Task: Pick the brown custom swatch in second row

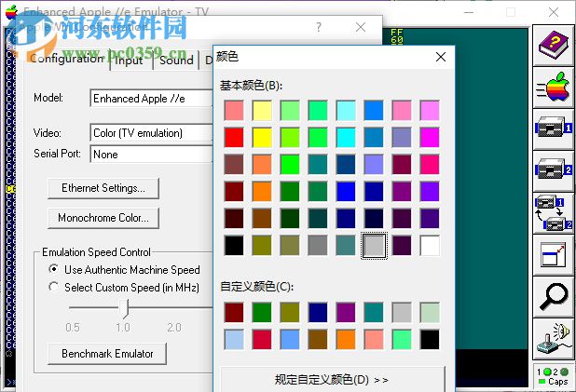Action: 318,340
